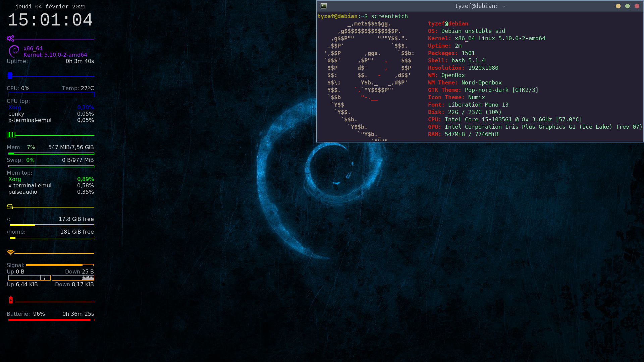
Task: Click the 15:01:04 clock display
Action: (x=50, y=20)
